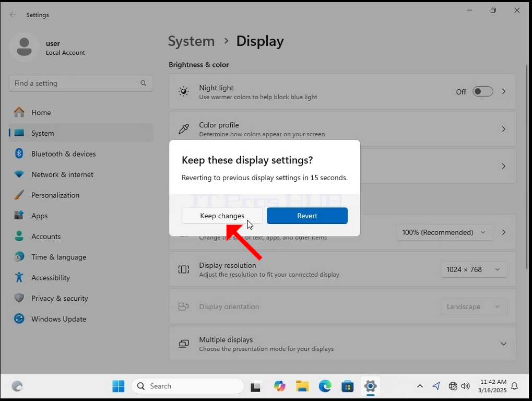Open Copilot from the taskbar
Image resolution: width=532 pixels, height=401 pixels.
click(279, 386)
